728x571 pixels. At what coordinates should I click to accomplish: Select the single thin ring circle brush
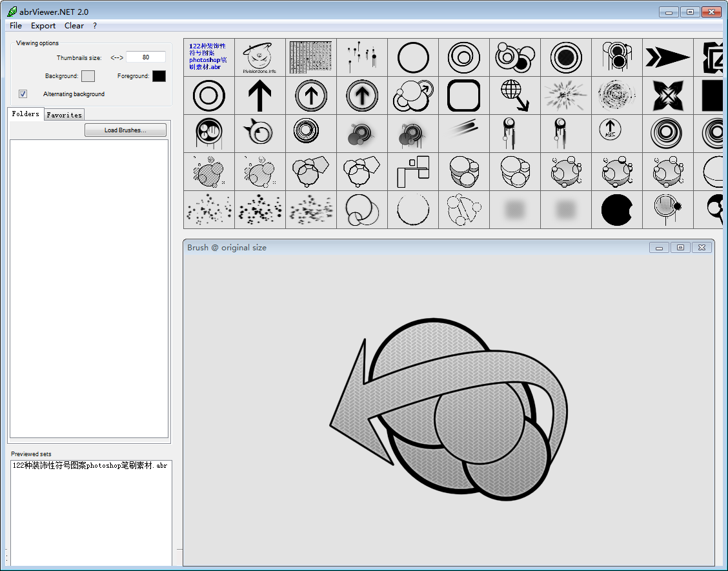click(x=412, y=57)
